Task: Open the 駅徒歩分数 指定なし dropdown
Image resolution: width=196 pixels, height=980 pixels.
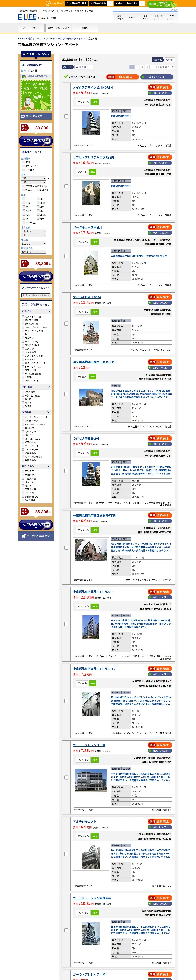Action: [33, 252]
